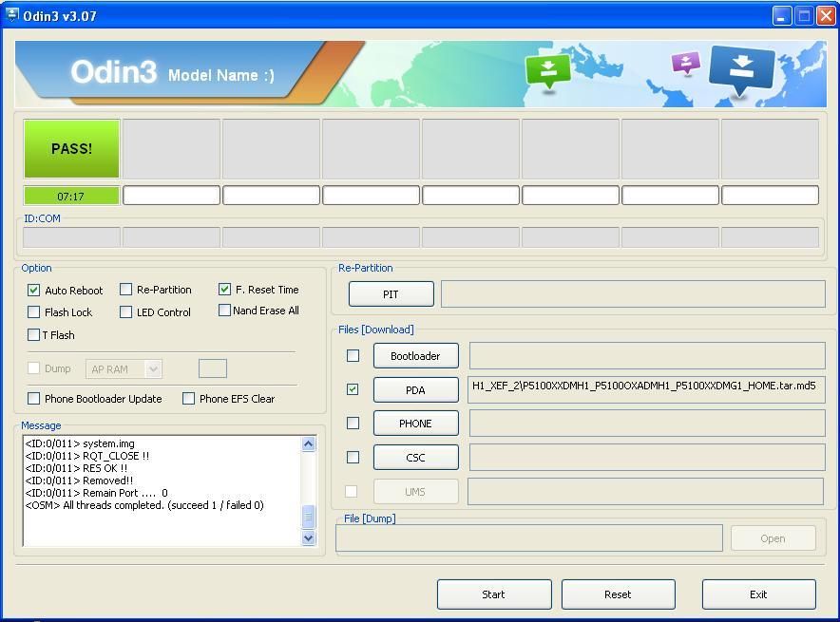Viewport: 840px width, 622px height.
Task: Click the large blue download bubble icon
Action: pyautogui.click(x=742, y=67)
